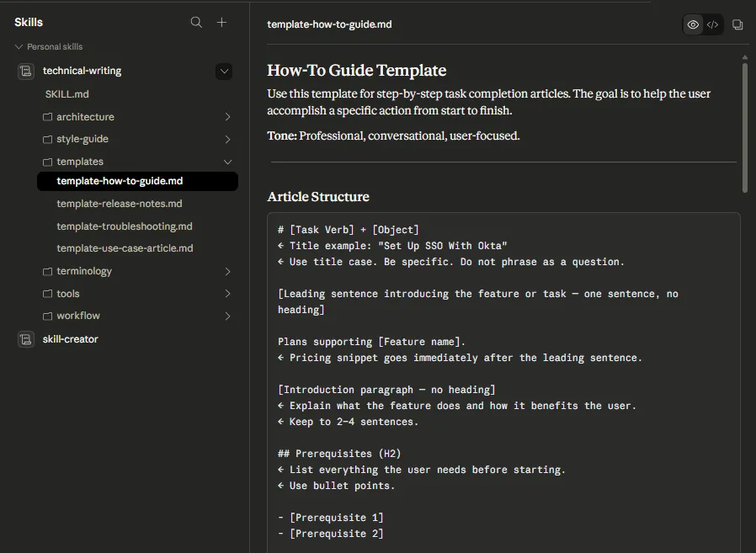Expand the tools folder
The image size is (756, 553).
point(227,293)
